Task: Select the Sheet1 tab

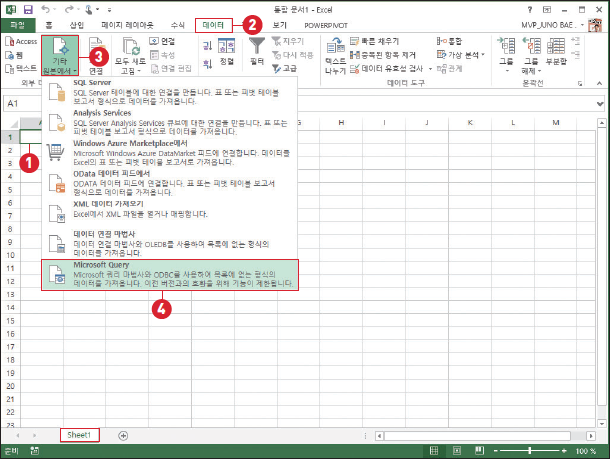Action: pyautogui.click(x=79, y=435)
